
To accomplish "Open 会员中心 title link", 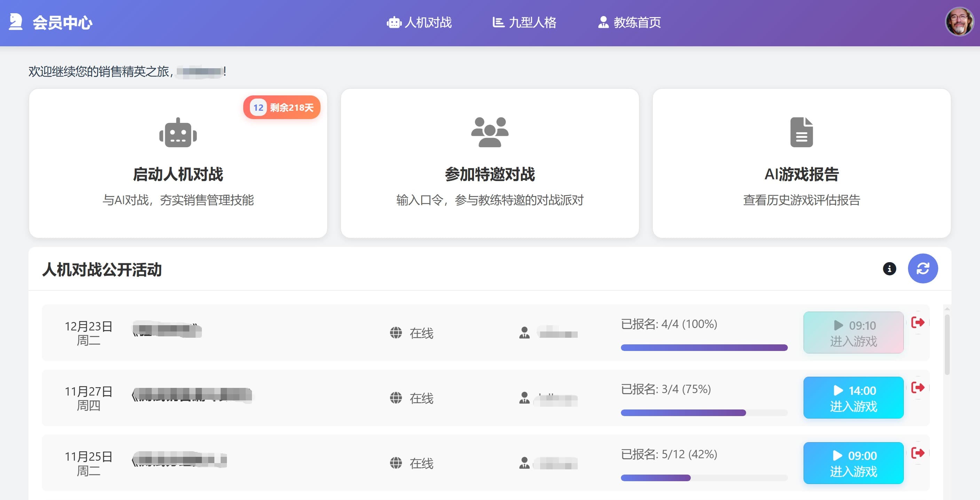I will tap(62, 22).
